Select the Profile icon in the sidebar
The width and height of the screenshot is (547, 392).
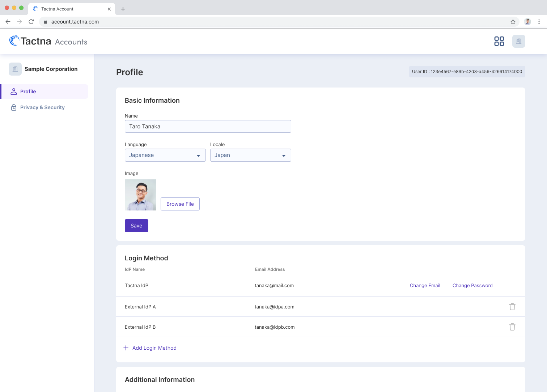click(x=13, y=91)
